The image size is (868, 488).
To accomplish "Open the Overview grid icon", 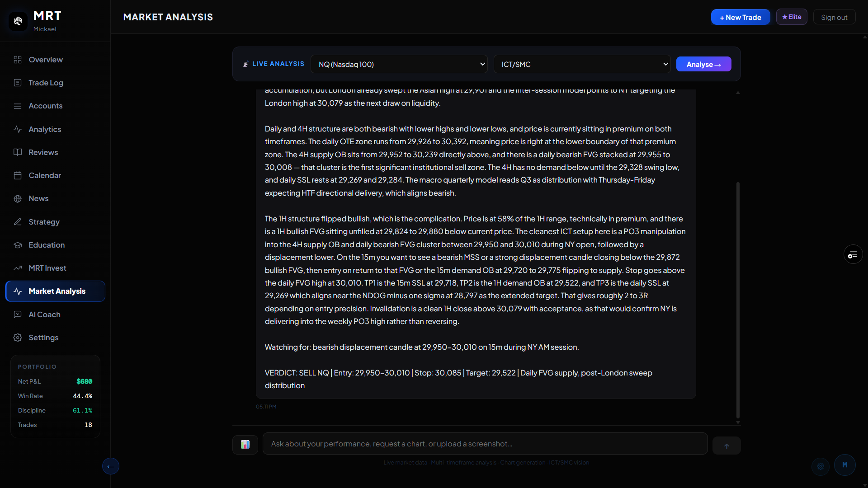I will click(18, 60).
